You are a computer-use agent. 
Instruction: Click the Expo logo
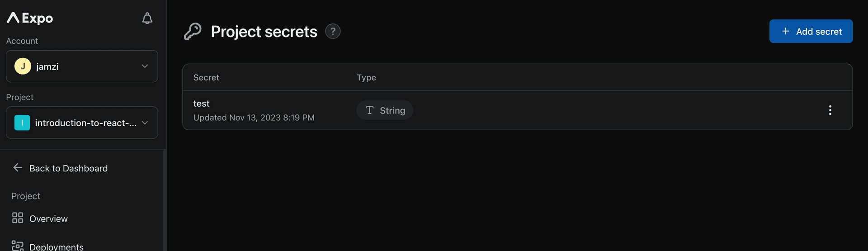pos(30,18)
